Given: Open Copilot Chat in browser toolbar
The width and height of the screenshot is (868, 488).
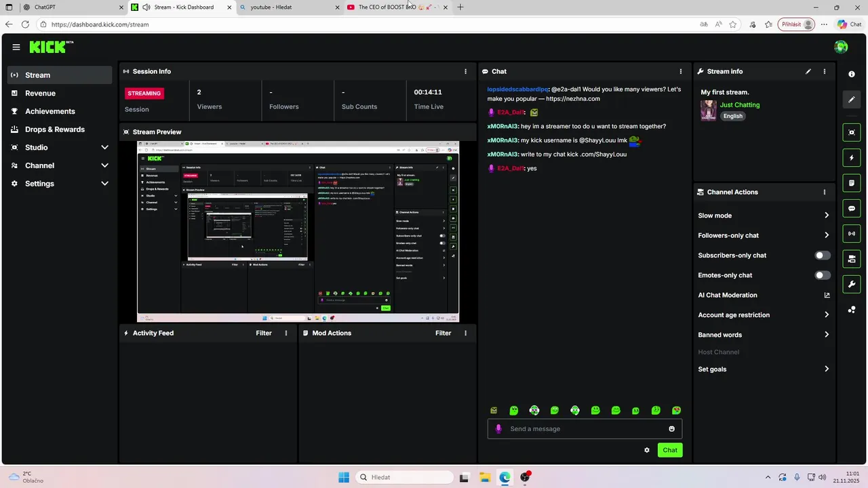Looking at the screenshot, I should tap(850, 24).
